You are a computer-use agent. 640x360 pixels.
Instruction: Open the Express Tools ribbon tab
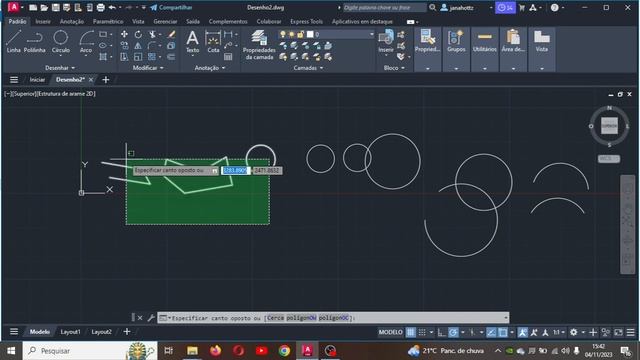tap(306, 21)
